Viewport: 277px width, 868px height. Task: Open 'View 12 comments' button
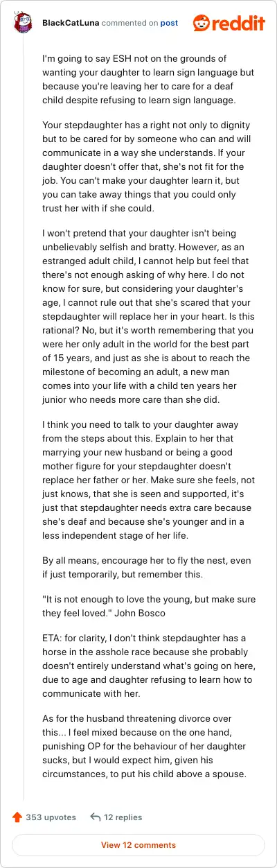[x=138, y=845]
